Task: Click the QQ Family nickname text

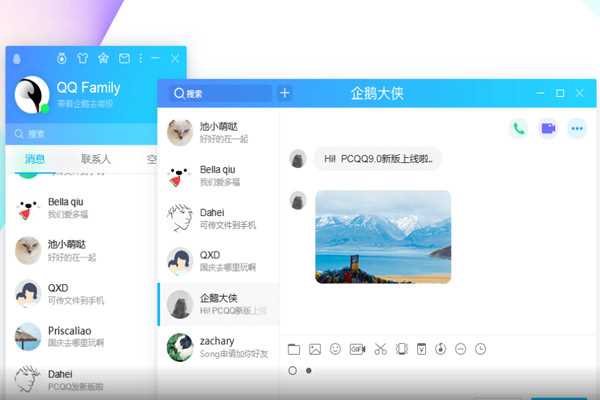Action: pyautogui.click(x=88, y=88)
